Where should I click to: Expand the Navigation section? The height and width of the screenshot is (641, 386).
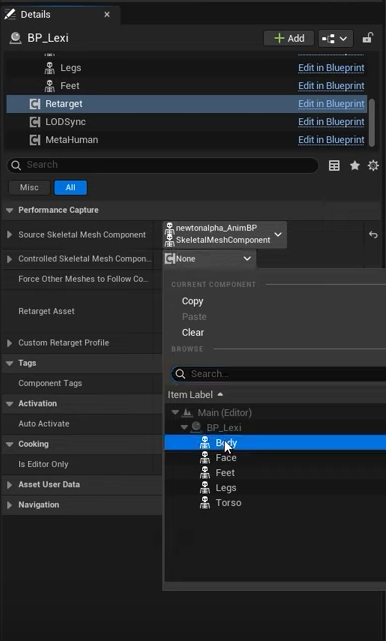pyautogui.click(x=9, y=505)
